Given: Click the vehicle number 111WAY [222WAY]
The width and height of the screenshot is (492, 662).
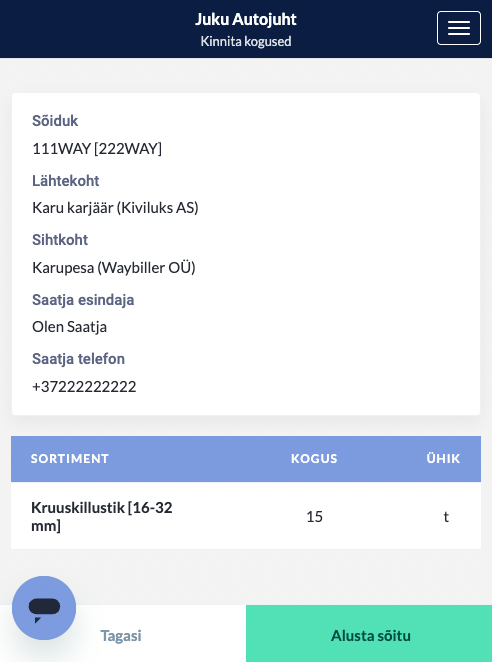Looking at the screenshot, I should pos(97,149).
